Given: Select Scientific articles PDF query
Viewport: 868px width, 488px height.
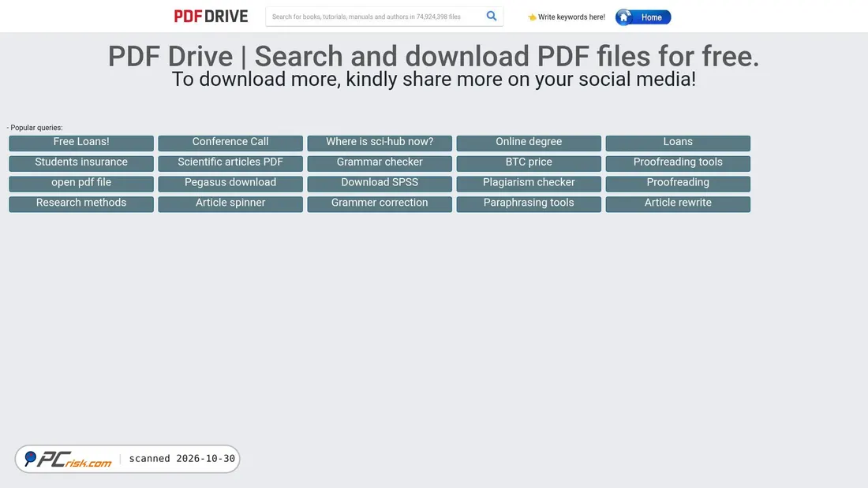Looking at the screenshot, I should click(x=230, y=163).
